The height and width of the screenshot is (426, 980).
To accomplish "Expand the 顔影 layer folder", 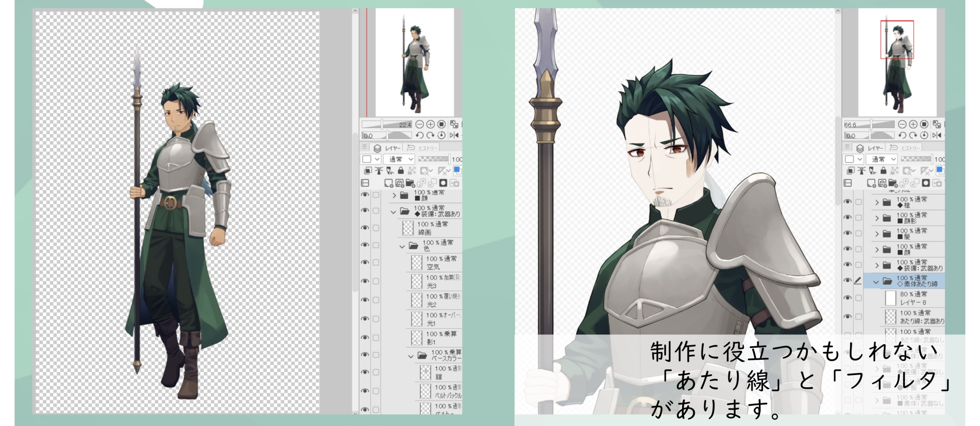I will pyautogui.click(x=877, y=218).
